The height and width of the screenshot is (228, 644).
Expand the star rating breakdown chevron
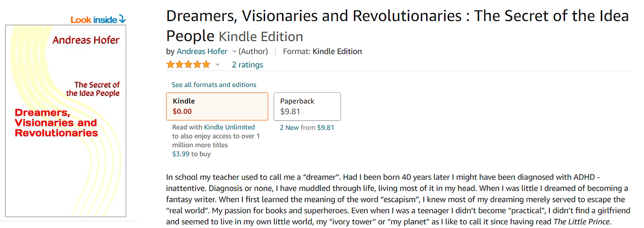pos(218,65)
